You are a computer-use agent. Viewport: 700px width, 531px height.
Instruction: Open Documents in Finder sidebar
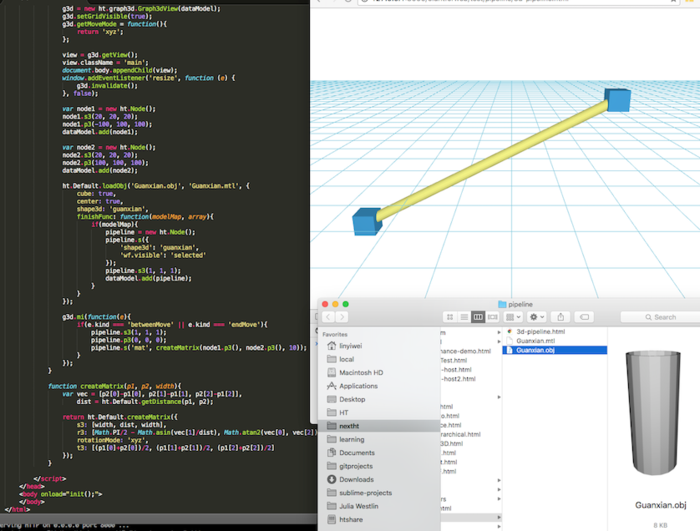[357, 453]
